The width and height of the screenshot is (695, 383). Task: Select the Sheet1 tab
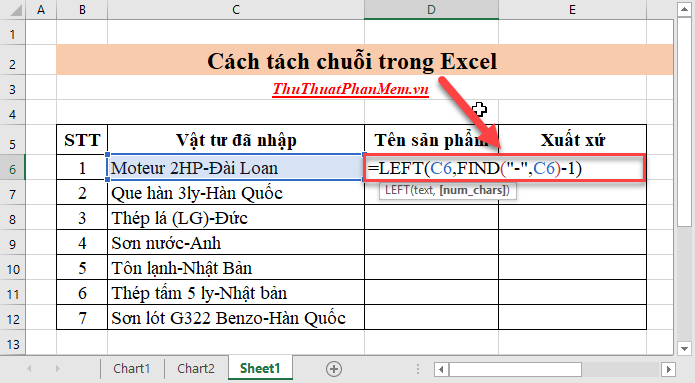pos(260,369)
